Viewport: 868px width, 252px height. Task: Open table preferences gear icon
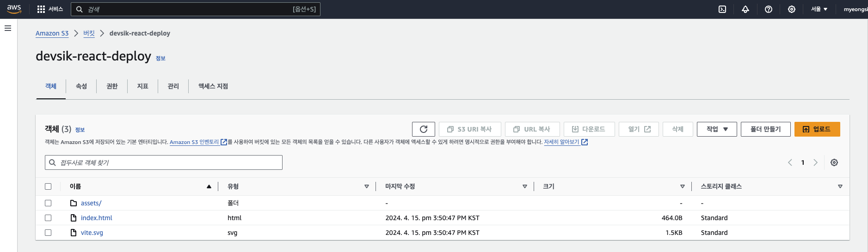click(x=834, y=162)
